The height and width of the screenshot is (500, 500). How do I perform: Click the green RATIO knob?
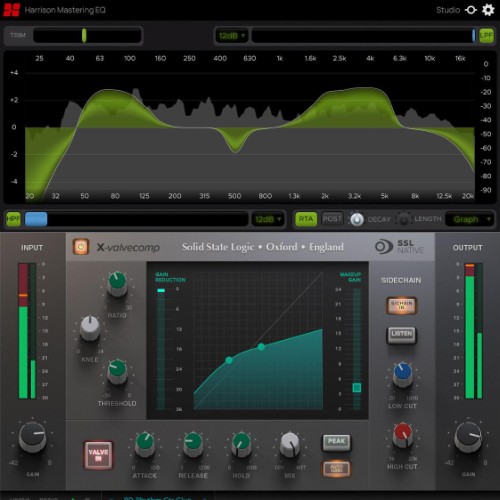(117, 284)
